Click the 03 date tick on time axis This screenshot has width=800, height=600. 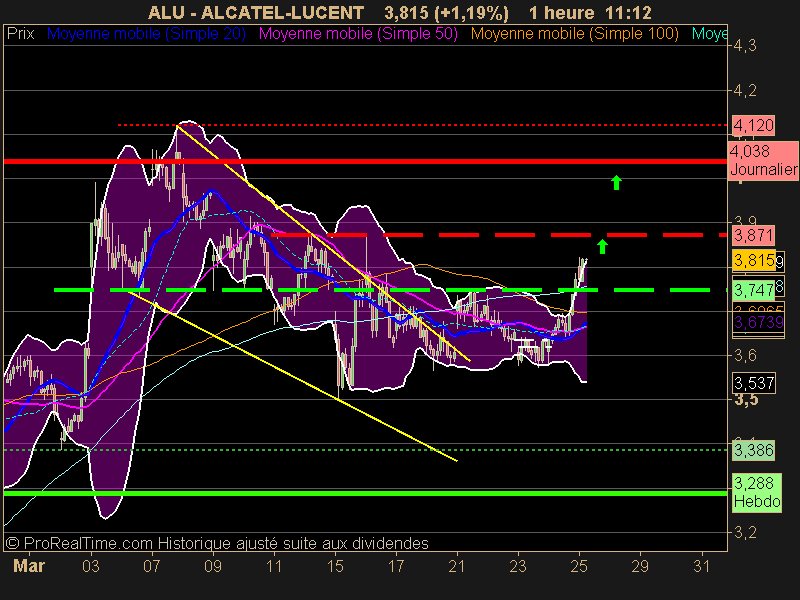click(x=91, y=566)
